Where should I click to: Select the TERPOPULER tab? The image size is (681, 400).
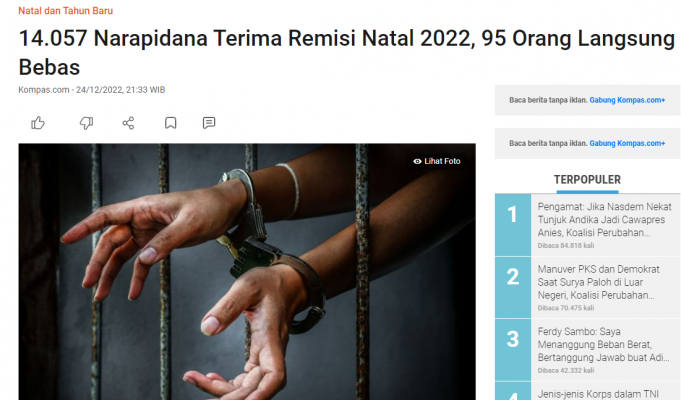pos(587,179)
